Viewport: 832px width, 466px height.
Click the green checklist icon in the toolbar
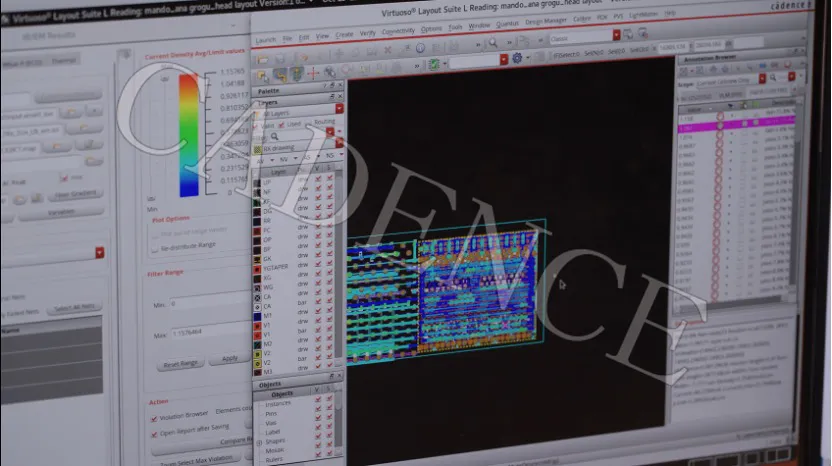(x=434, y=64)
